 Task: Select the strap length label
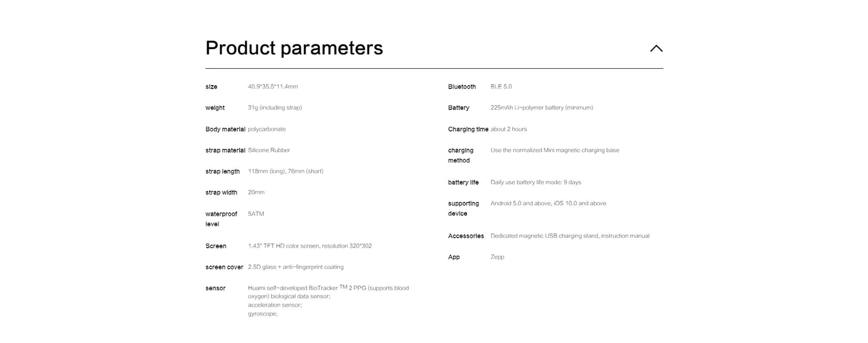[222, 171]
